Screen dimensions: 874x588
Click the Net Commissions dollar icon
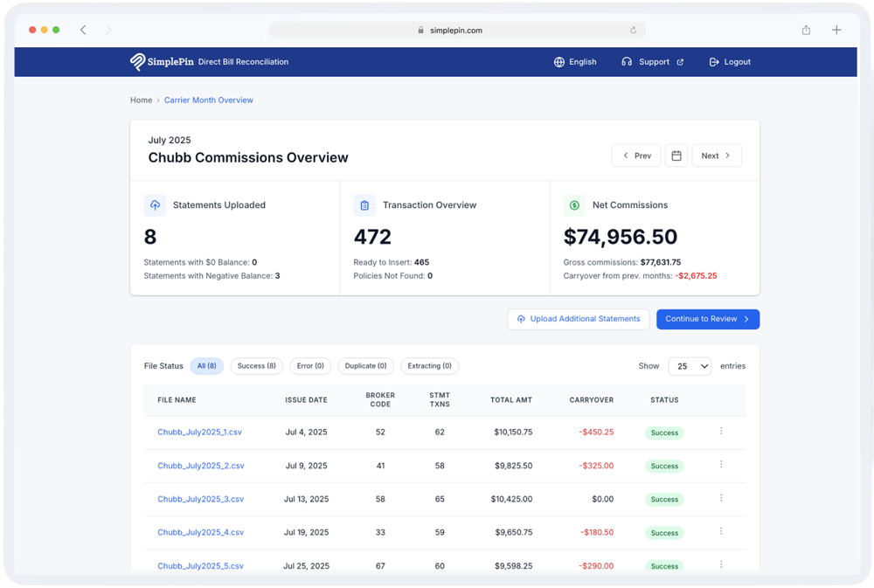[x=574, y=205]
